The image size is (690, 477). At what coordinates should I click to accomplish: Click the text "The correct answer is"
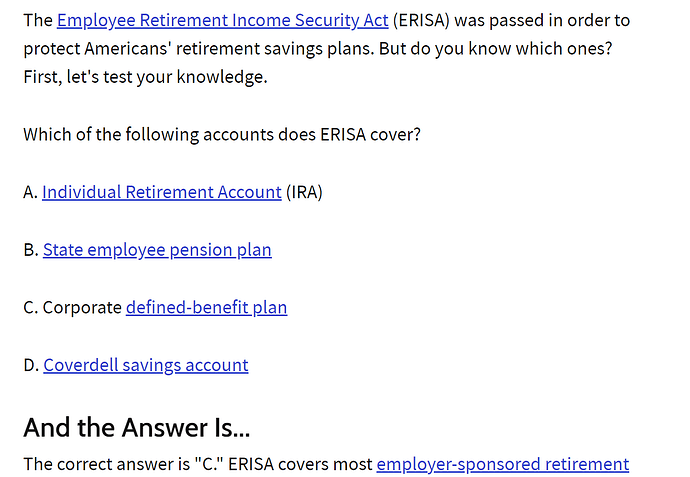107,464
